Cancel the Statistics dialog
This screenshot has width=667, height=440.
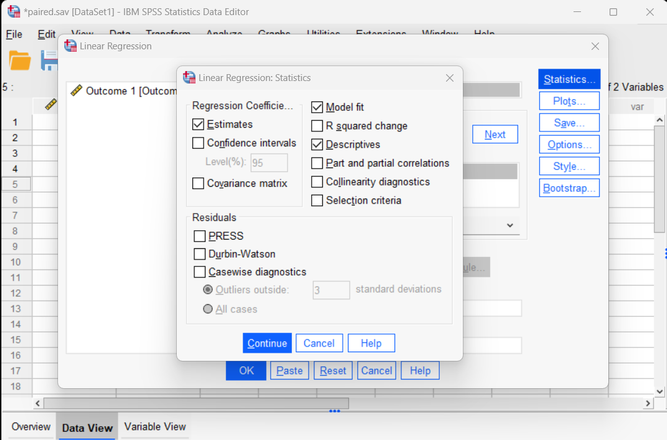coord(319,343)
